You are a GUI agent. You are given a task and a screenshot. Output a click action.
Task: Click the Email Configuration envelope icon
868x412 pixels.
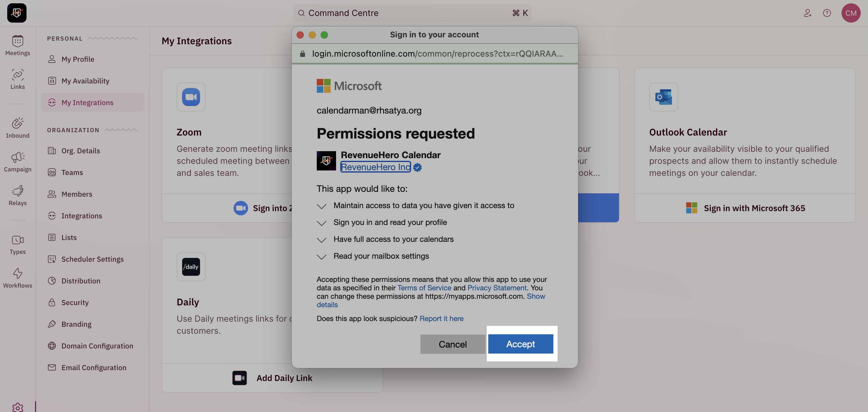tap(52, 367)
